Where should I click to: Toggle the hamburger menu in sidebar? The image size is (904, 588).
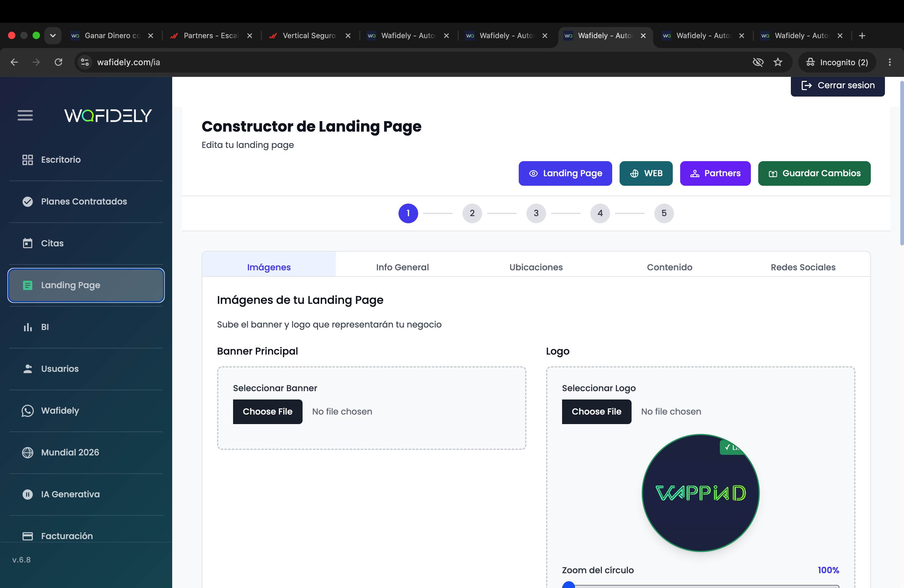coord(25,115)
